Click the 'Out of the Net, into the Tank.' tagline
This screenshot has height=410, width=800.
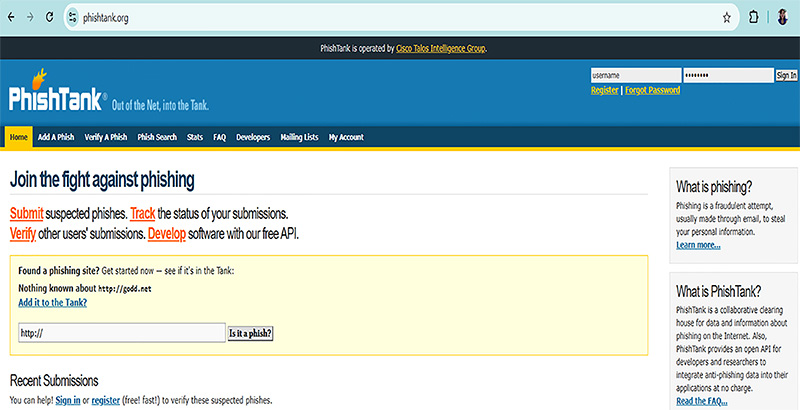point(160,106)
